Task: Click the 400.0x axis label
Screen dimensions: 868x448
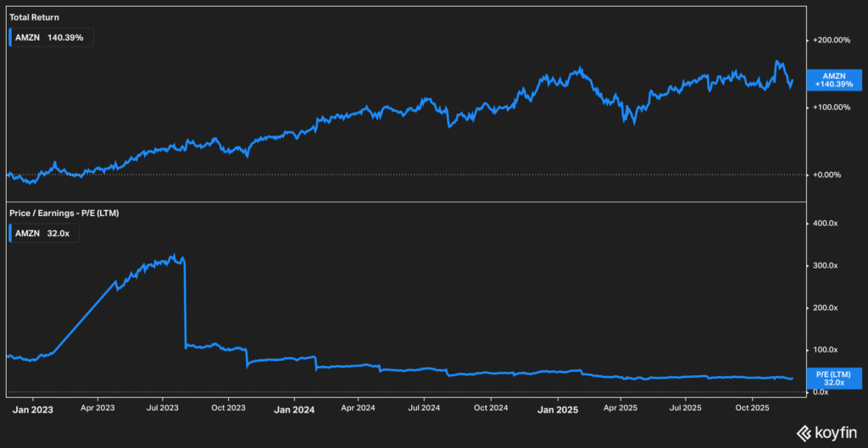Action: (x=826, y=224)
